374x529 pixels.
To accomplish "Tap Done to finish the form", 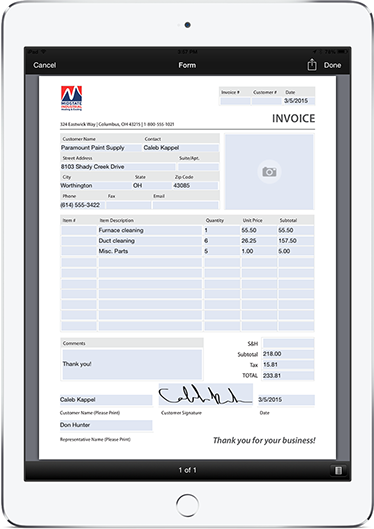I will [x=333, y=65].
